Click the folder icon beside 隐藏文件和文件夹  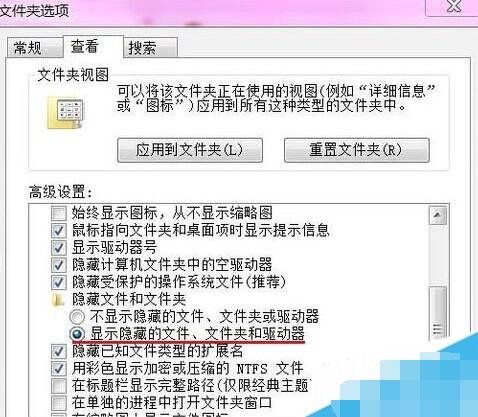pos(58,299)
